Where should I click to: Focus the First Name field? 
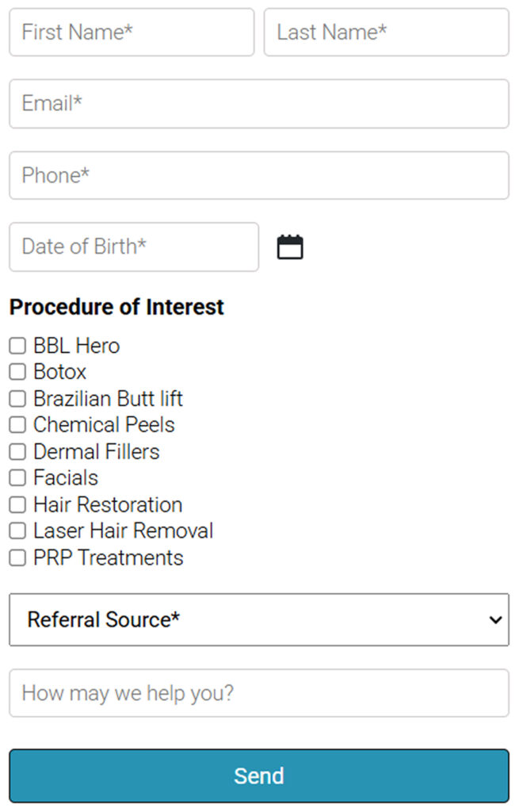point(132,33)
